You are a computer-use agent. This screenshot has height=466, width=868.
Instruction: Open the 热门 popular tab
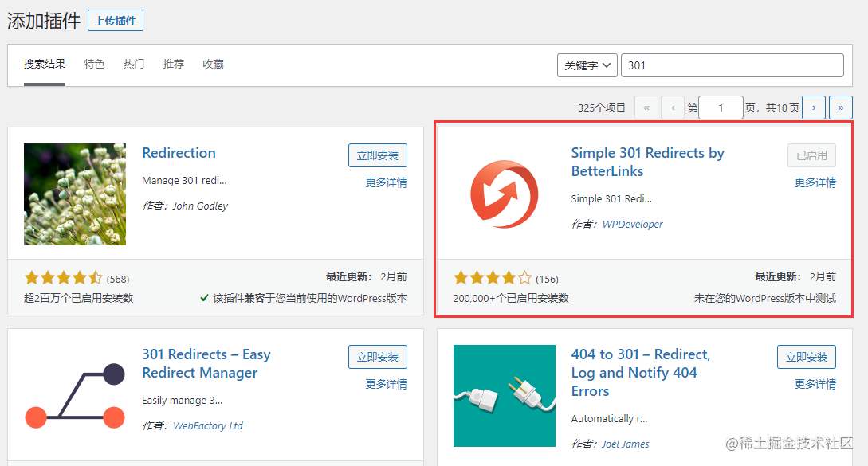pyautogui.click(x=134, y=65)
